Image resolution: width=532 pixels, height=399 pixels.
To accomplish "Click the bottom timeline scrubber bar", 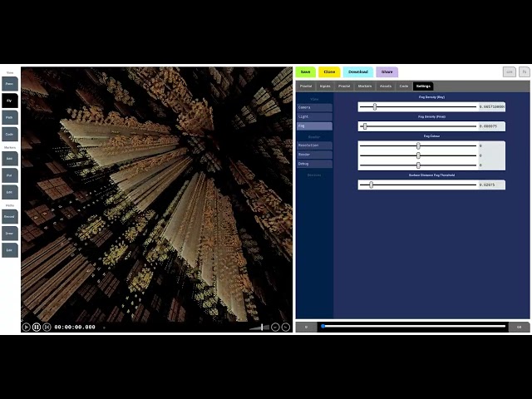I will tap(413, 327).
